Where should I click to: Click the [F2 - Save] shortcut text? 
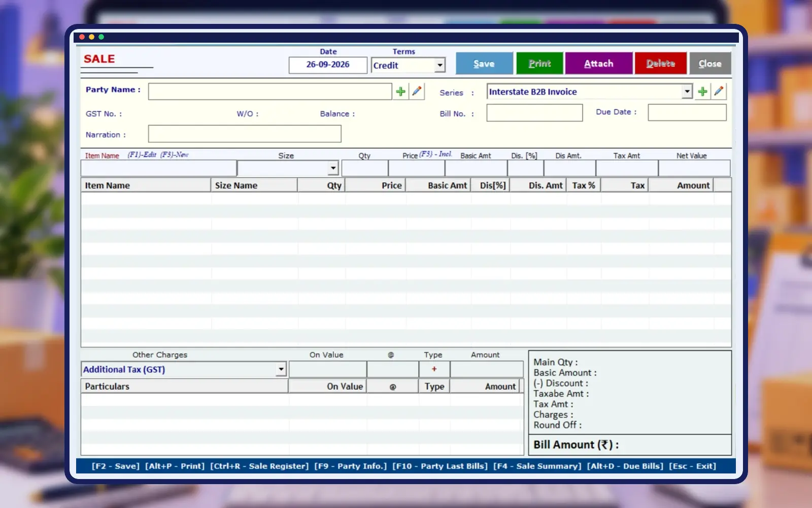coord(116,466)
